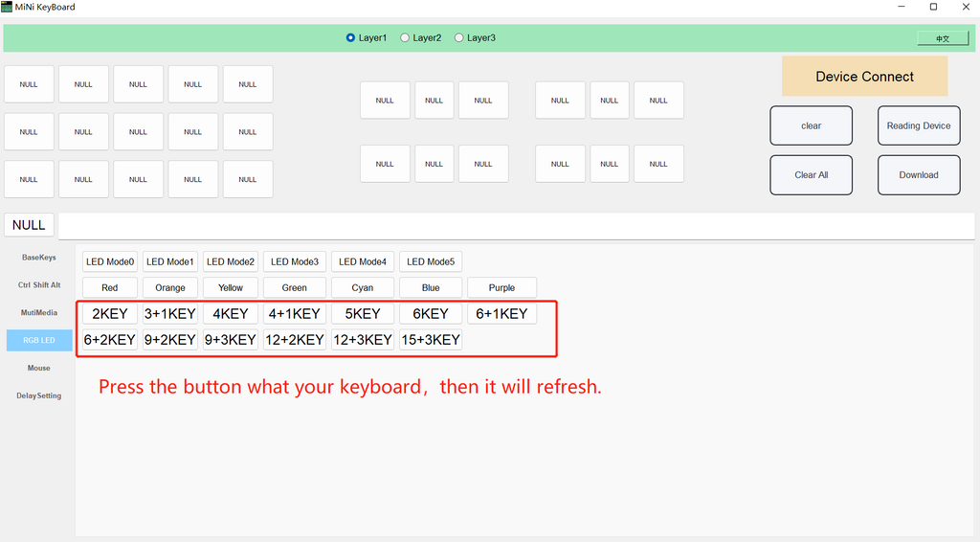Choose the 15+3KEY keyboard layout
Image resolution: width=980 pixels, height=542 pixels.
click(x=431, y=339)
